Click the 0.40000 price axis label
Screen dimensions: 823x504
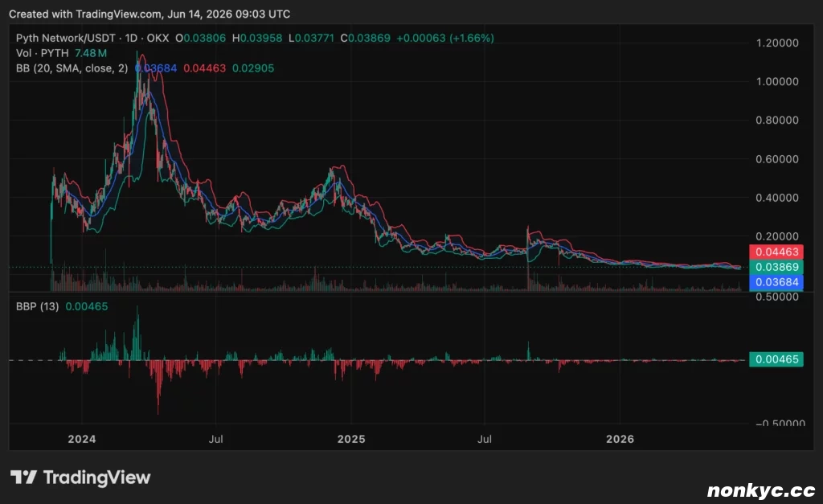click(777, 198)
